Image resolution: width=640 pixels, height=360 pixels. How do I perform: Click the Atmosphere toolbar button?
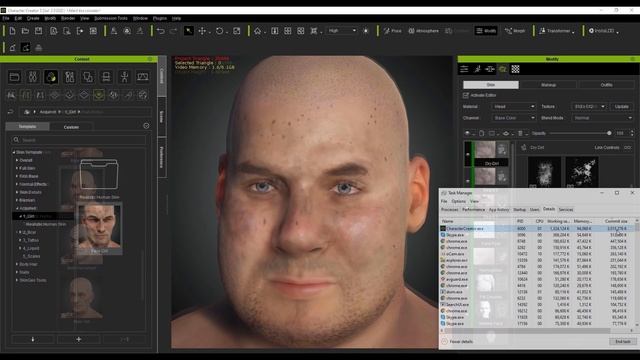tap(424, 31)
